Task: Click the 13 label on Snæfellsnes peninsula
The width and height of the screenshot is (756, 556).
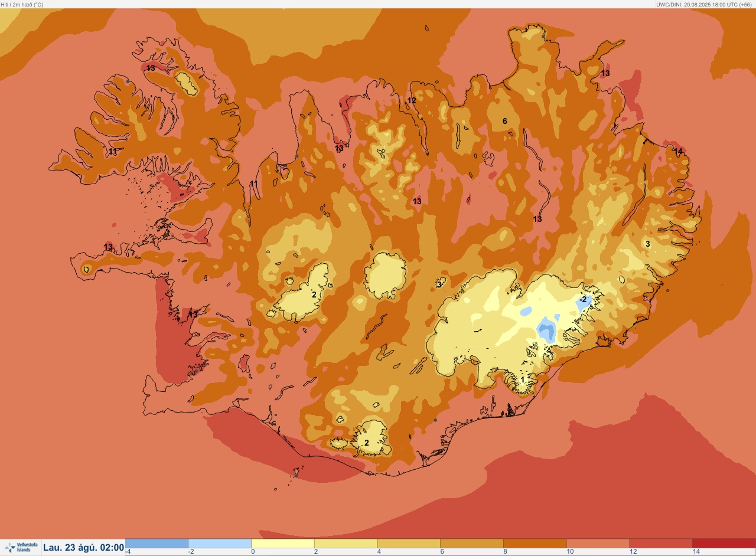Action: click(x=108, y=247)
